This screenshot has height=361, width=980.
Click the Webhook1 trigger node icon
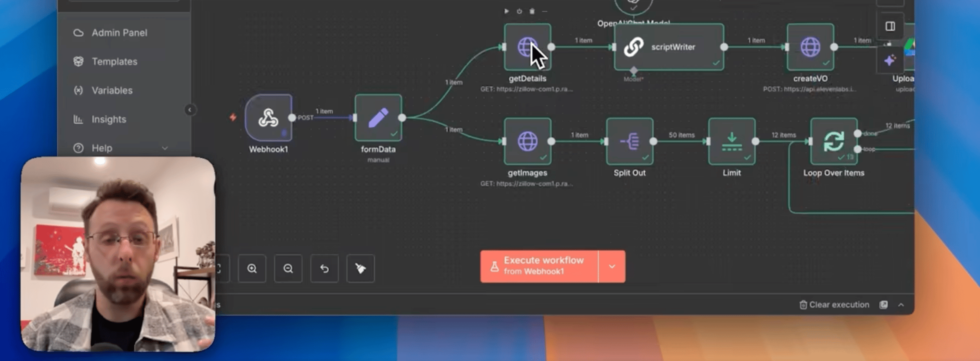[268, 118]
